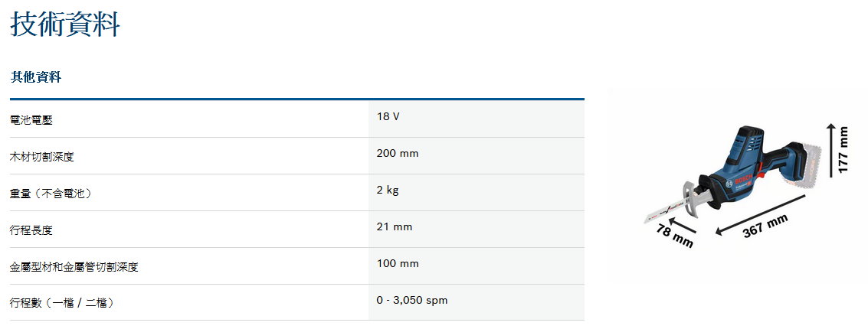Click the 技術資料 heading
The image size is (868, 329).
point(65,24)
